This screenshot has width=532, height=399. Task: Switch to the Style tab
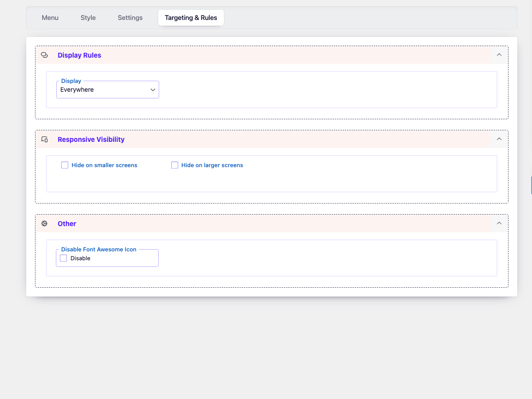[x=88, y=18]
